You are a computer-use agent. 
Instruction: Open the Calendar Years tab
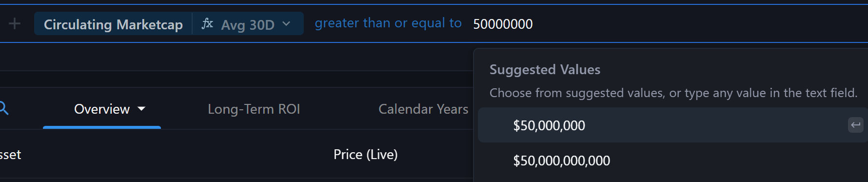[x=423, y=109]
